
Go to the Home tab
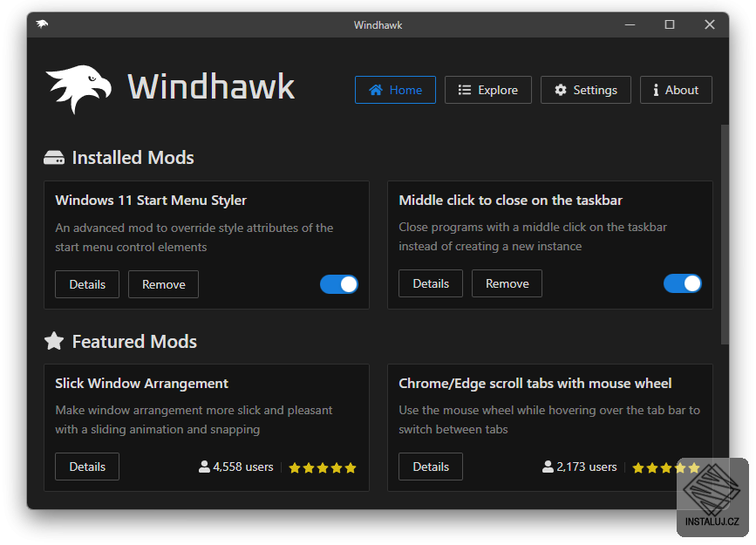pos(395,90)
